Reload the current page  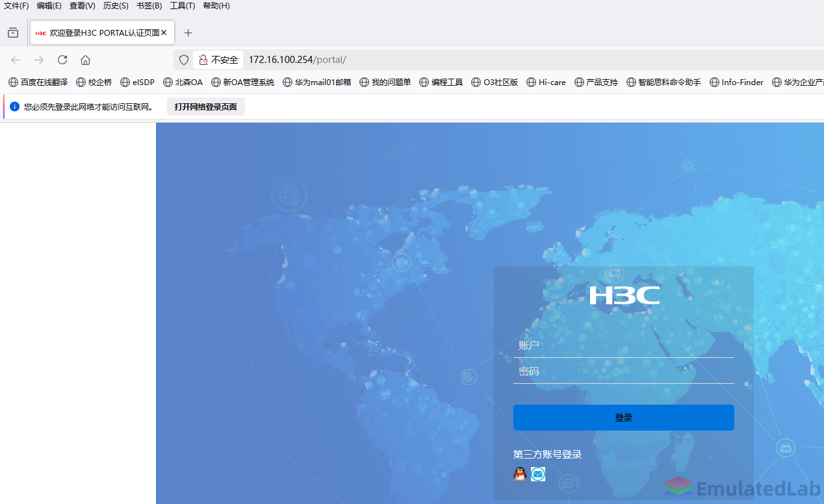62,60
